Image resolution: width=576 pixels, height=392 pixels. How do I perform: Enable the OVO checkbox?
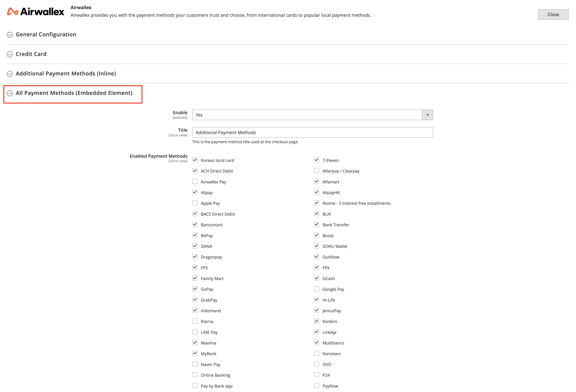317,364
